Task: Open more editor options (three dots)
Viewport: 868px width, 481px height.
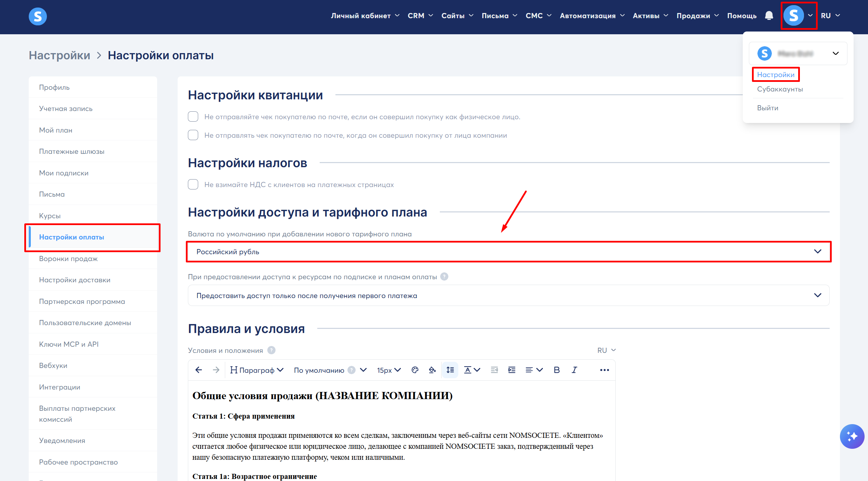Action: point(604,370)
